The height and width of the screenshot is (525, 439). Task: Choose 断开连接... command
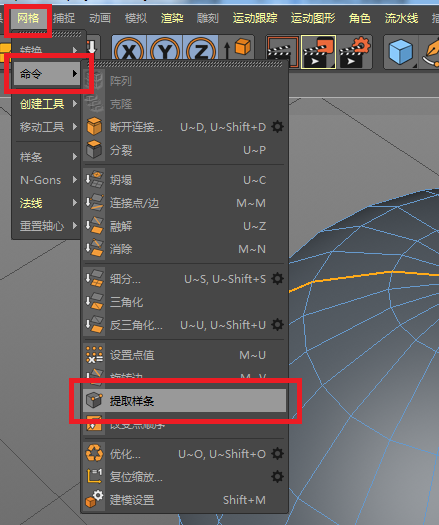tap(185, 127)
